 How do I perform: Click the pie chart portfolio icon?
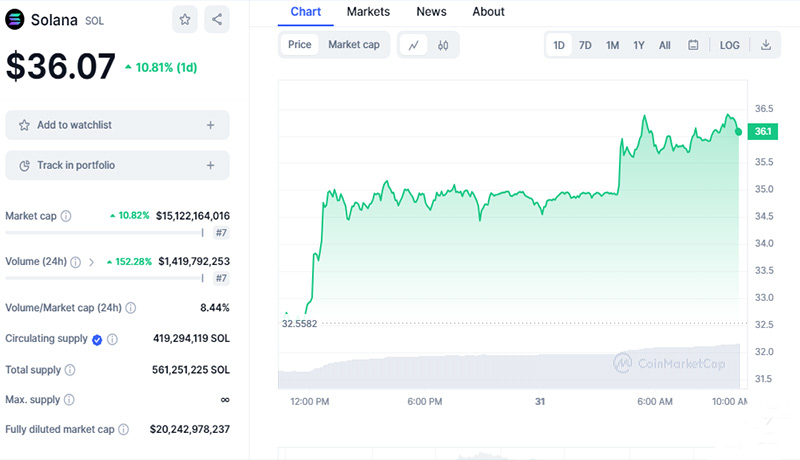point(24,165)
